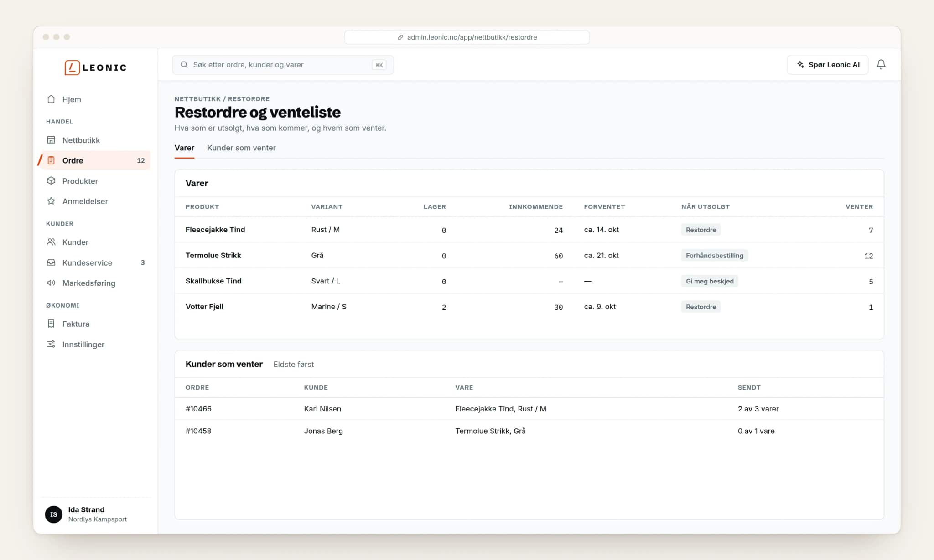Image resolution: width=934 pixels, height=560 pixels.
Task: Click the ⌘K shortcut hint
Action: [379, 65]
